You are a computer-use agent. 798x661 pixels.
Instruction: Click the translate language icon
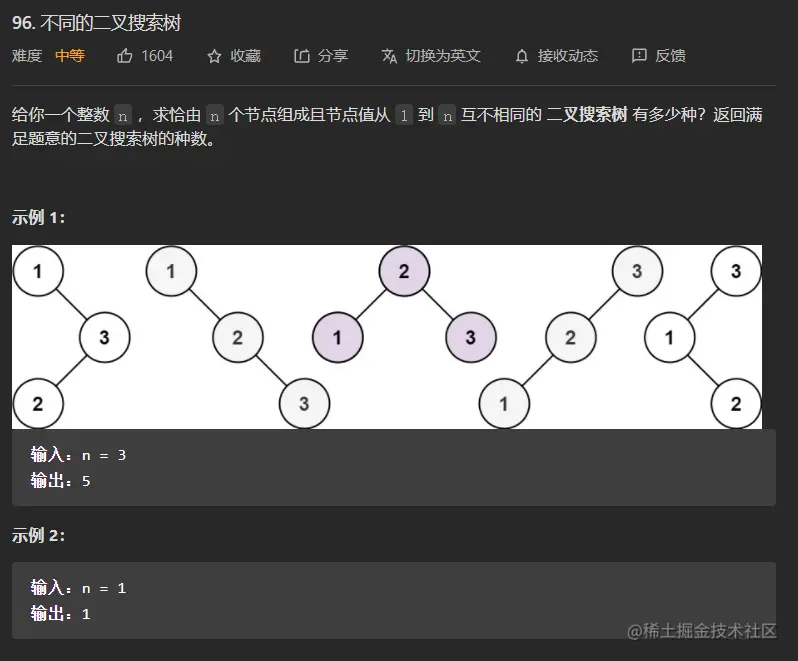389,56
